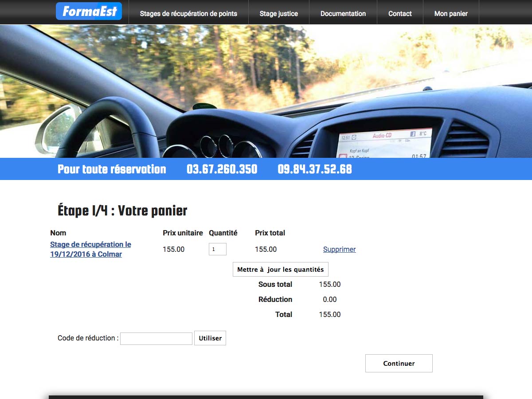Focus the Code de réduction field
This screenshot has height=399, width=532.
click(x=156, y=338)
